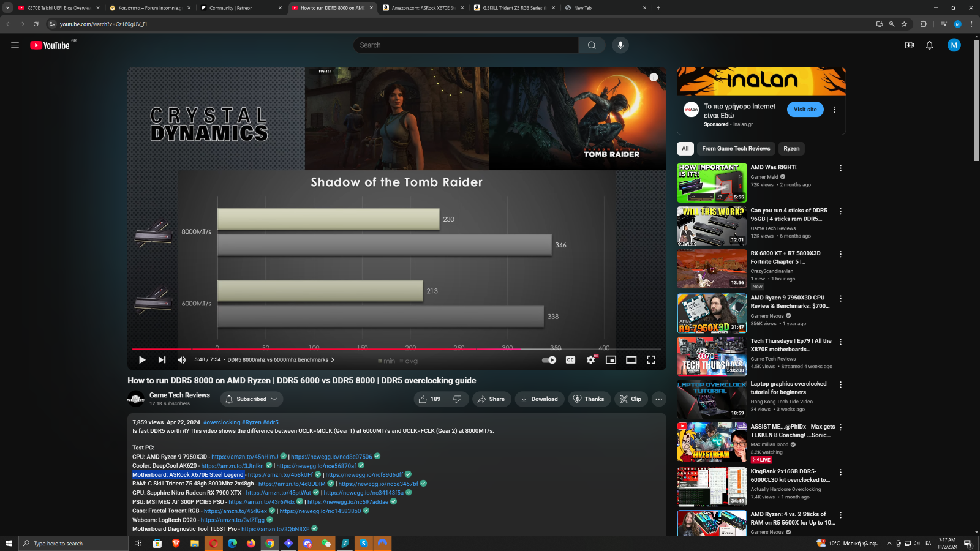This screenshot has width=980, height=551.
Task: Open Firefox from the taskbar
Action: point(251,543)
